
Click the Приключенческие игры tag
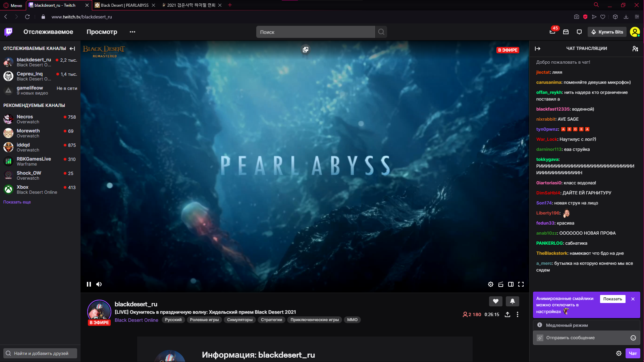click(x=315, y=320)
